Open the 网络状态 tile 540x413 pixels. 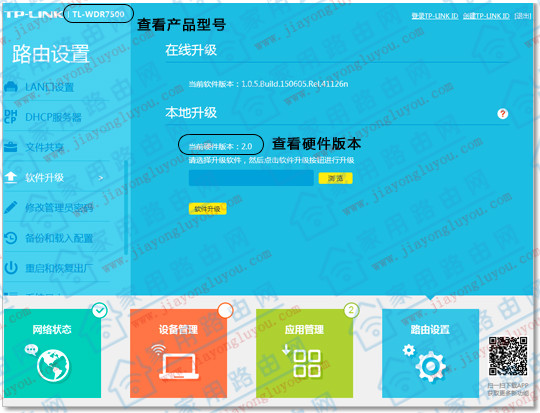click(52, 353)
